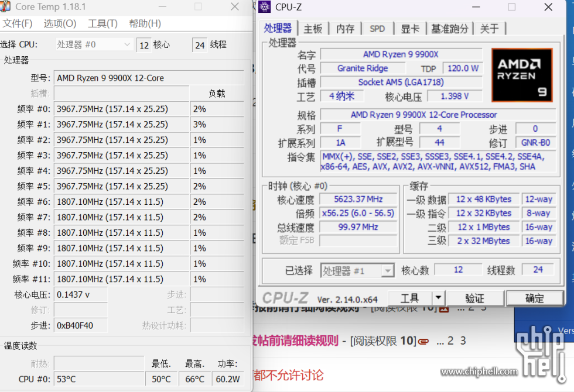This screenshot has height=392, width=574.
Task: Click the 验证 button in CPU-Z
Action: click(475, 298)
